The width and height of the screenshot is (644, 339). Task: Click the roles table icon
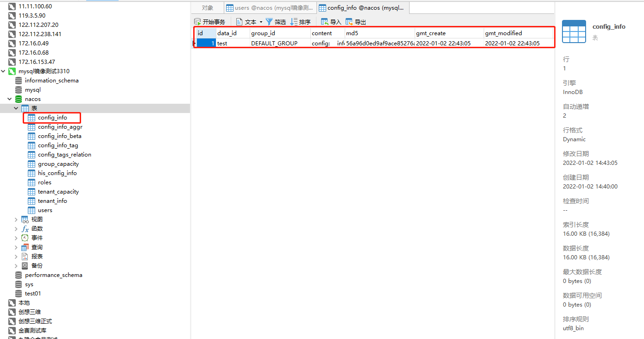[x=32, y=182]
